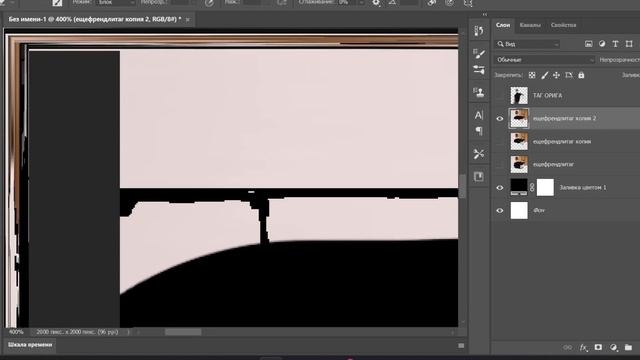
Task: Show the ТАГ ОРИГА layer visibility box
Action: coord(500,96)
